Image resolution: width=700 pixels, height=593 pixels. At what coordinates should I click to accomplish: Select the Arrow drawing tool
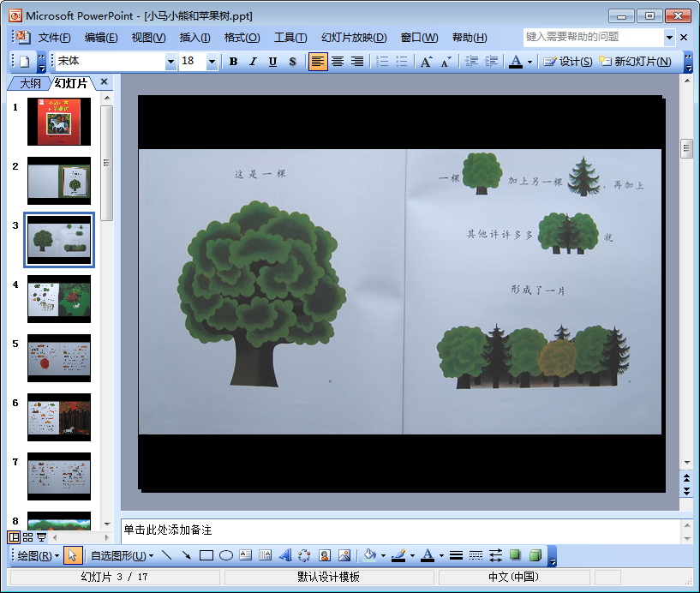coord(186,555)
